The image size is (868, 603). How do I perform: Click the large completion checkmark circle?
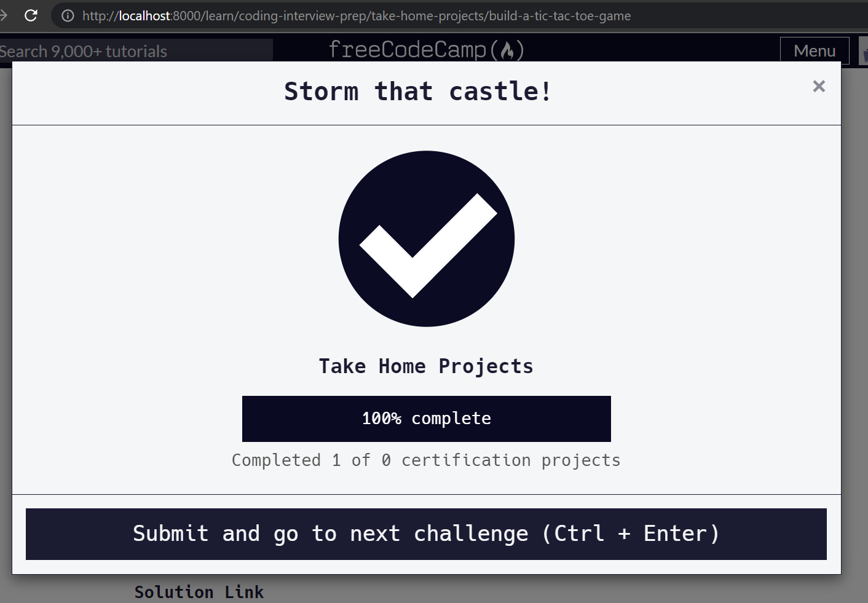[426, 238]
